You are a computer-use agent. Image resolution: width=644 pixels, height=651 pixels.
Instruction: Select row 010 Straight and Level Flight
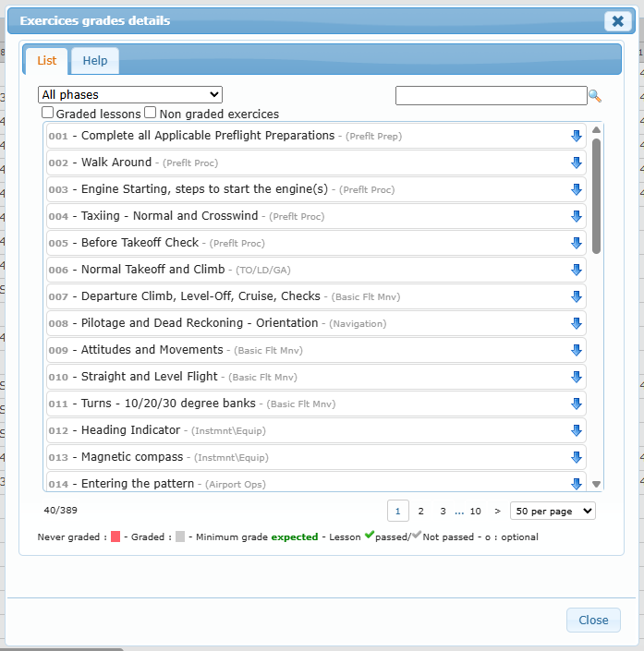tap(316, 377)
